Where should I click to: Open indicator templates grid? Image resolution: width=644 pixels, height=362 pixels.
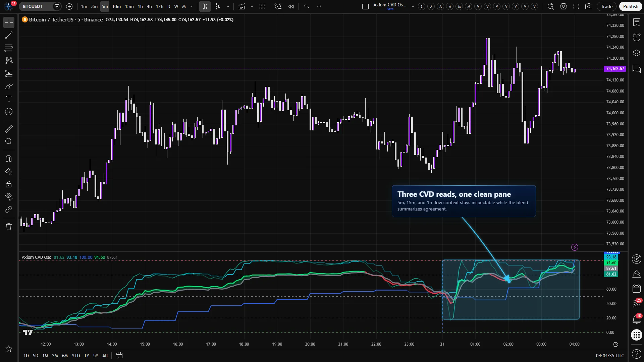coord(262,6)
